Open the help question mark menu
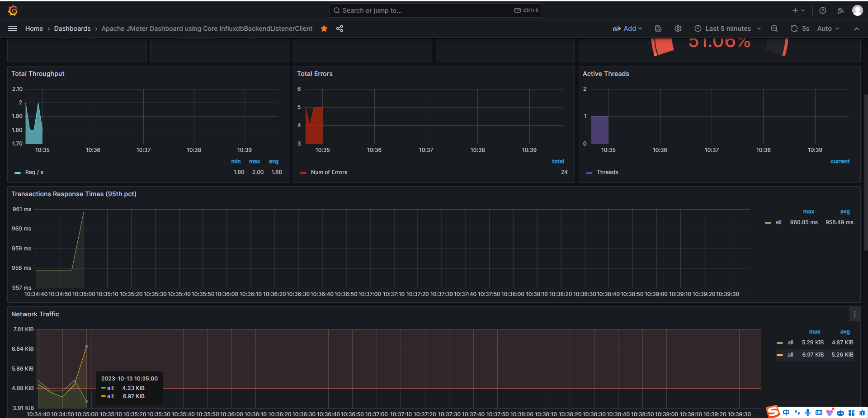Screen dimensions: 868x418 pos(823,10)
